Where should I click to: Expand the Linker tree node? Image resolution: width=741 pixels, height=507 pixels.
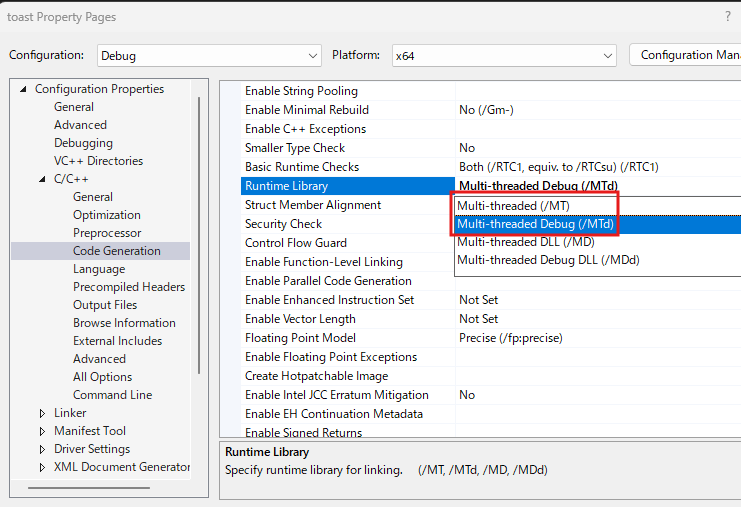click(42, 413)
